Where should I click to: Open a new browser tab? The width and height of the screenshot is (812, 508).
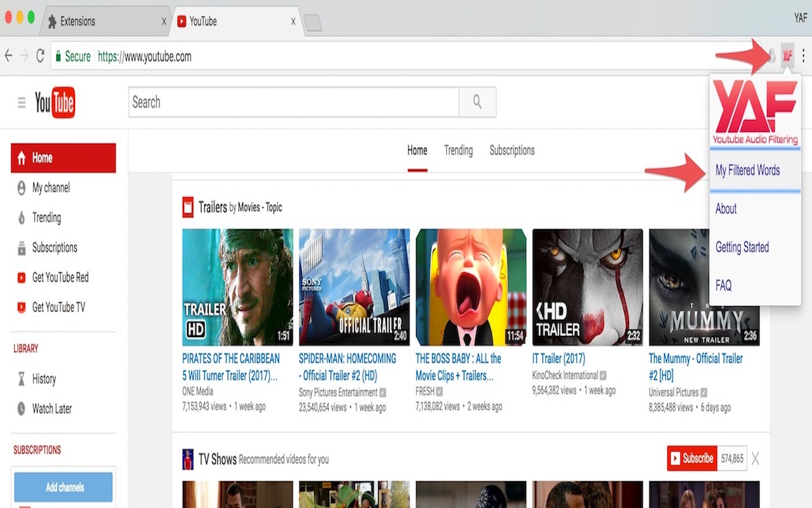[313, 23]
